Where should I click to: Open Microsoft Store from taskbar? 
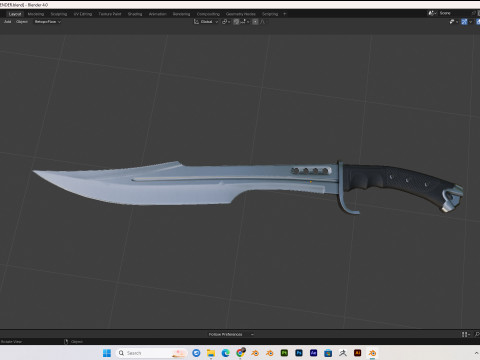coord(328,353)
